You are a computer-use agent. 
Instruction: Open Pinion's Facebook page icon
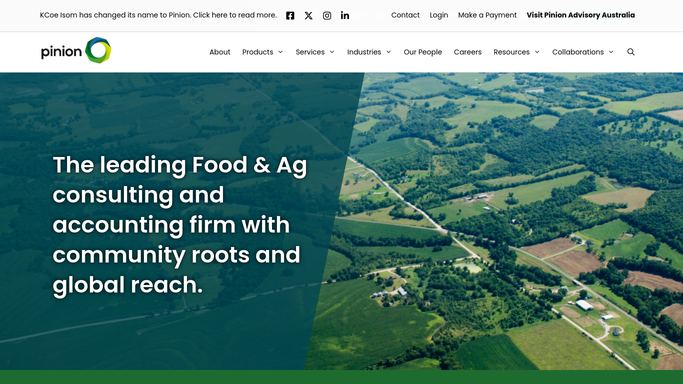290,16
